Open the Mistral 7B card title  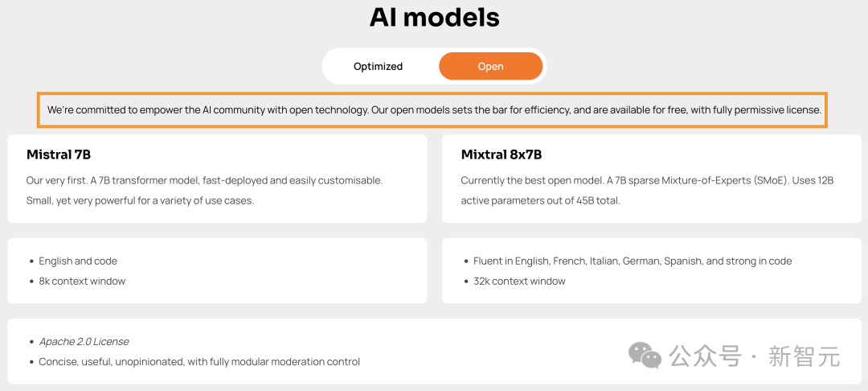coord(59,154)
